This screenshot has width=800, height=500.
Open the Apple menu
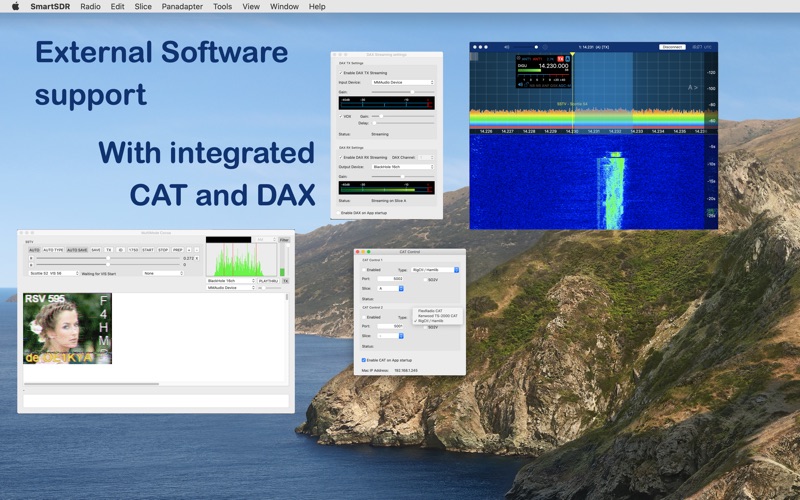pyautogui.click(x=15, y=6)
